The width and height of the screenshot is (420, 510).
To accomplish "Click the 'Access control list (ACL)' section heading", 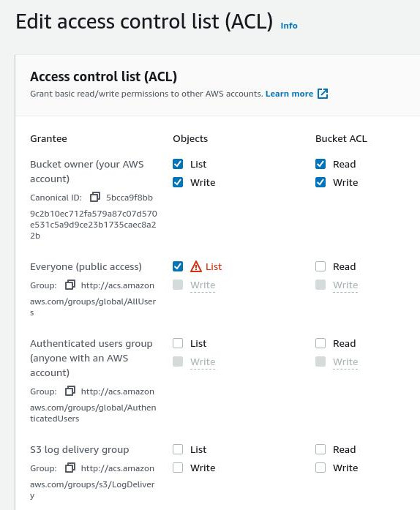I will (103, 77).
